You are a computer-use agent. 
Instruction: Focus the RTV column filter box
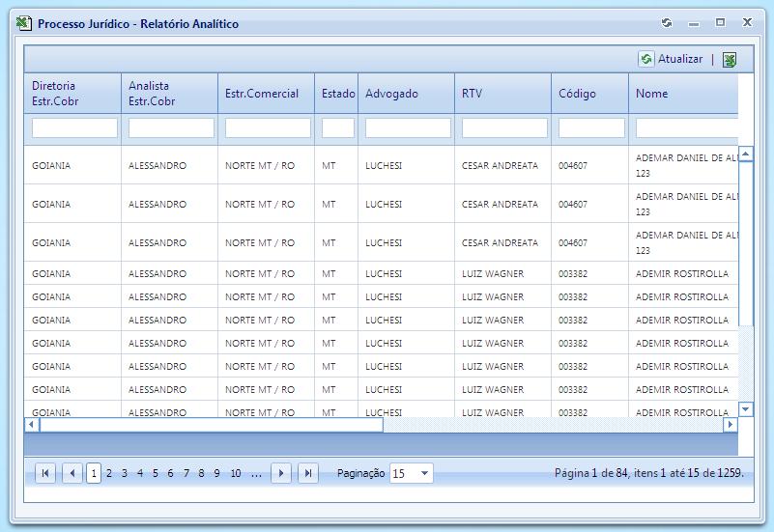[x=504, y=127]
